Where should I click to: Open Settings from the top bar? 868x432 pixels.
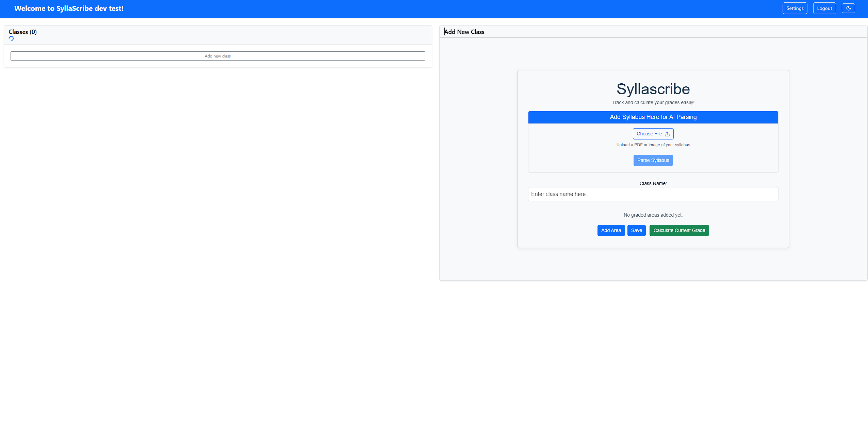[795, 8]
